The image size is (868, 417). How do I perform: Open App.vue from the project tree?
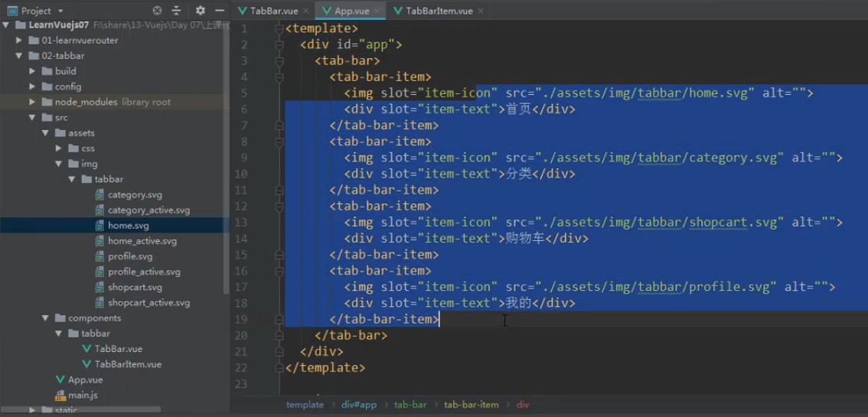pyautogui.click(x=85, y=380)
